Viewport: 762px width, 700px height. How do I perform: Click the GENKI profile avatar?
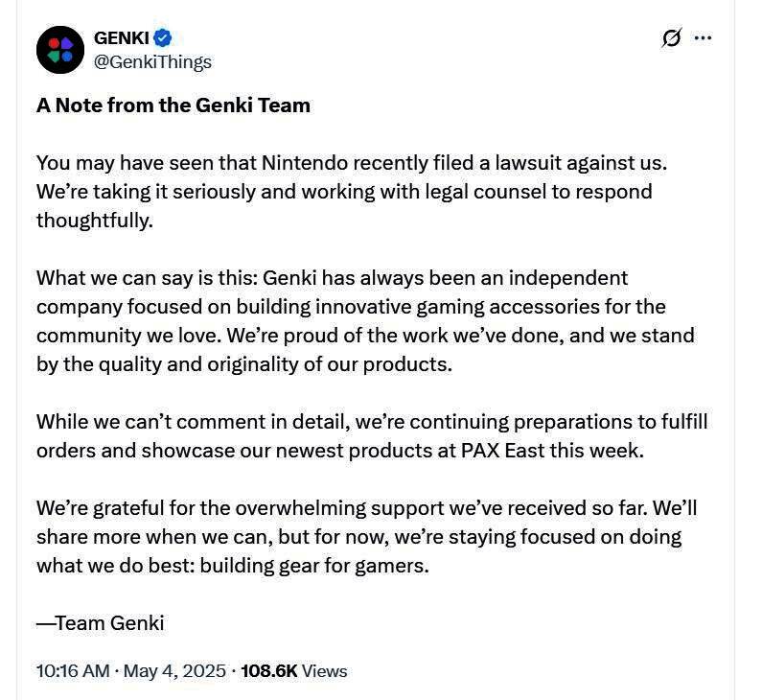pos(60,50)
